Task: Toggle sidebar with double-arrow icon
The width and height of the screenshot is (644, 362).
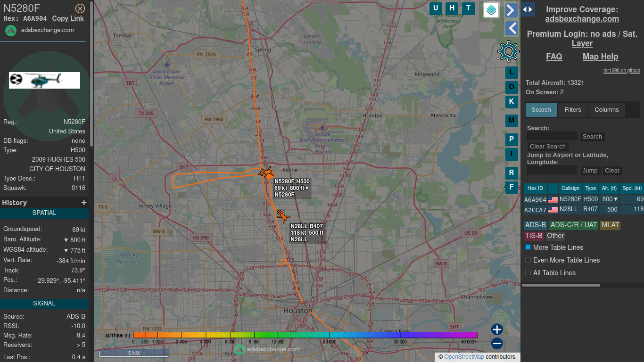Action: point(528,9)
